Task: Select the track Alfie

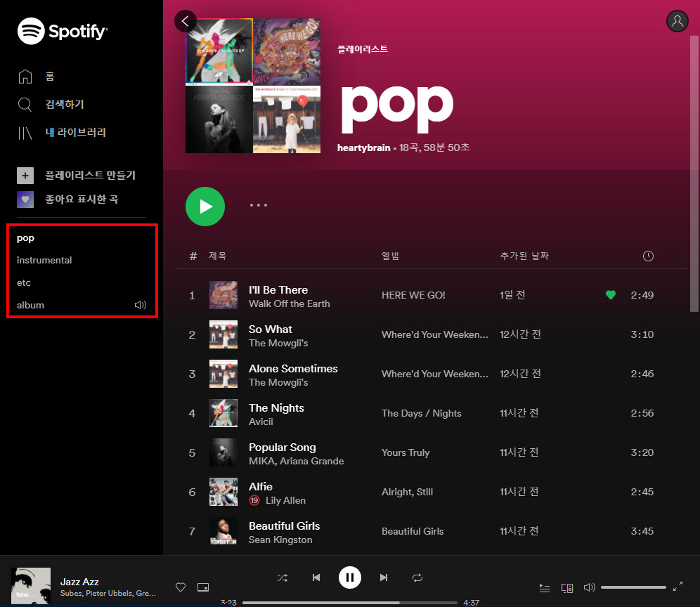Action: pyautogui.click(x=260, y=486)
